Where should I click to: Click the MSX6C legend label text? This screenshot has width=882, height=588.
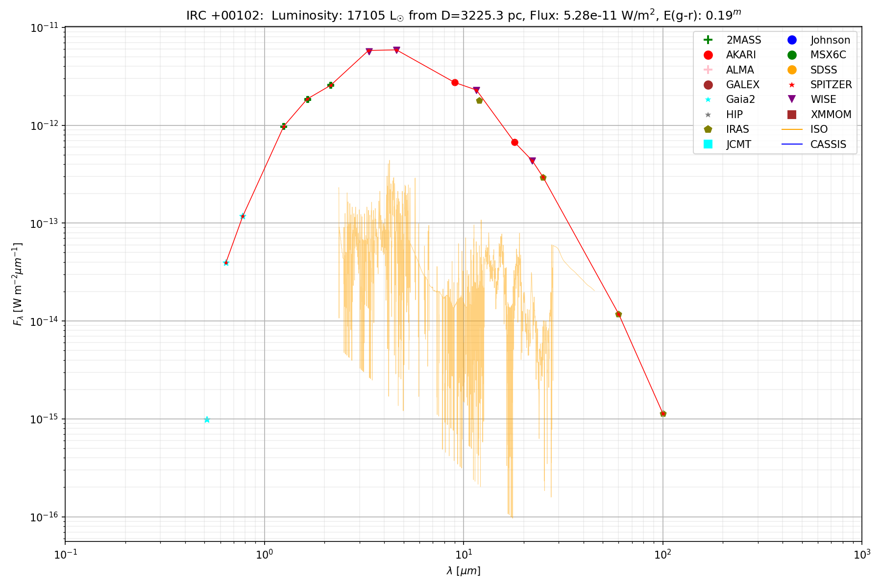828,55
